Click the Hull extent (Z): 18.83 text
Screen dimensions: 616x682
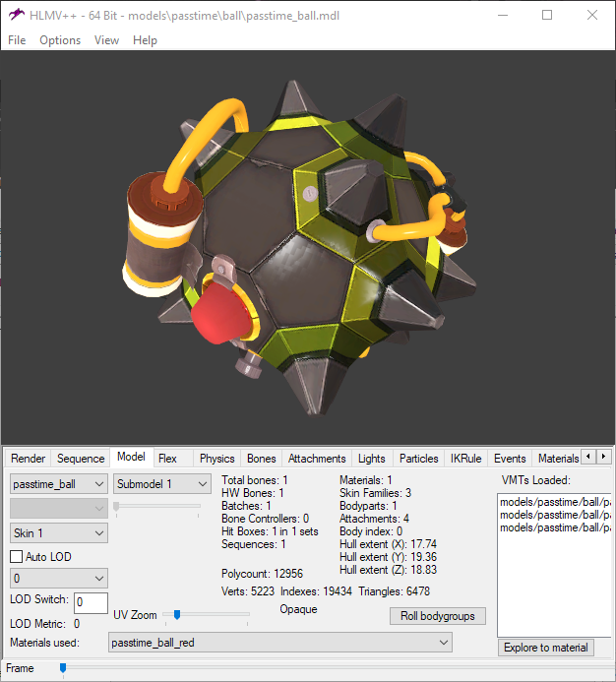click(388, 570)
